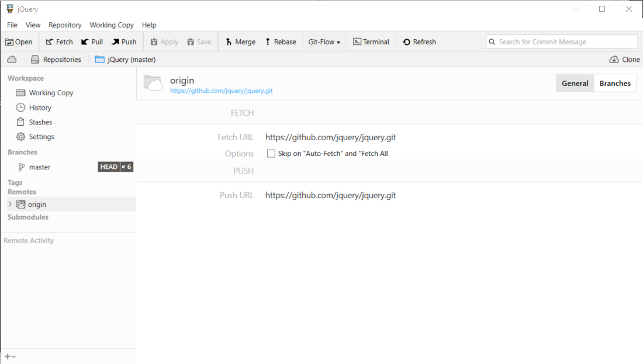The width and height of the screenshot is (643, 364).
Task: Go to the Repositories breadcrumb
Action: [x=56, y=60]
